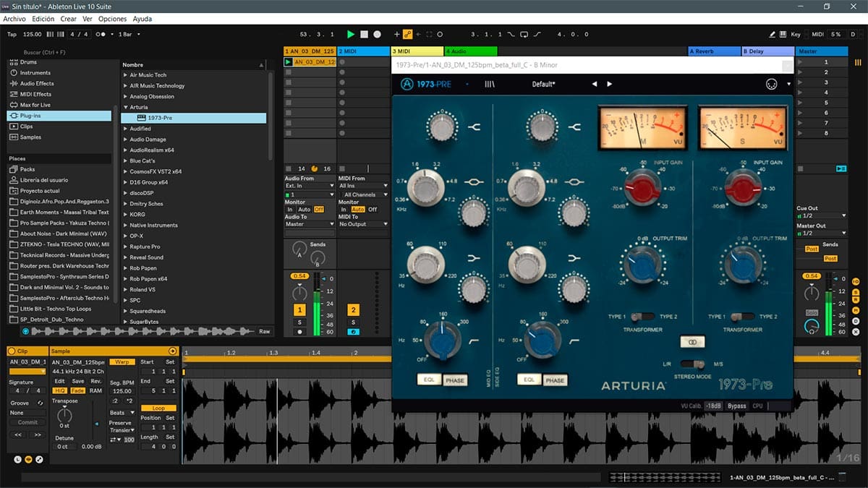The height and width of the screenshot is (488, 868).
Task: Open the Archivo menu
Action: pos(14,19)
